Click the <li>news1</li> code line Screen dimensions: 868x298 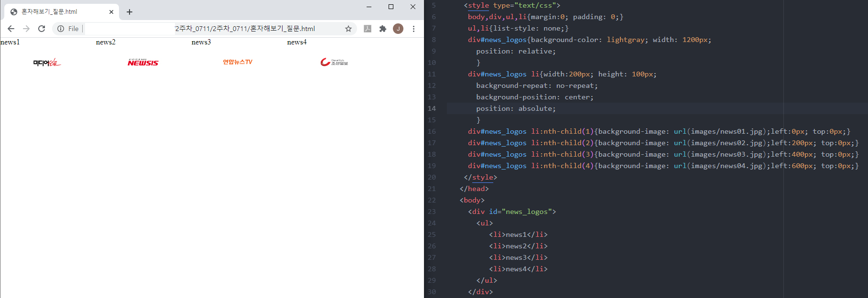point(518,234)
